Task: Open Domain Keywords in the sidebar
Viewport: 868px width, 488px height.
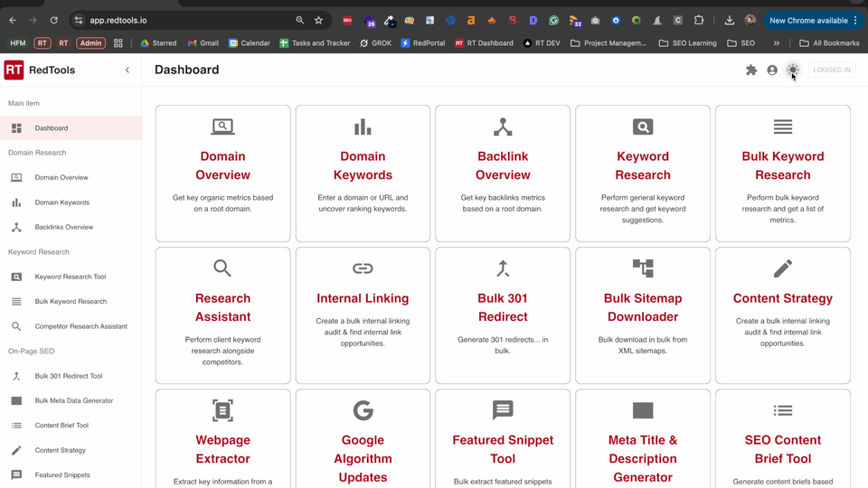Action: tap(71, 202)
